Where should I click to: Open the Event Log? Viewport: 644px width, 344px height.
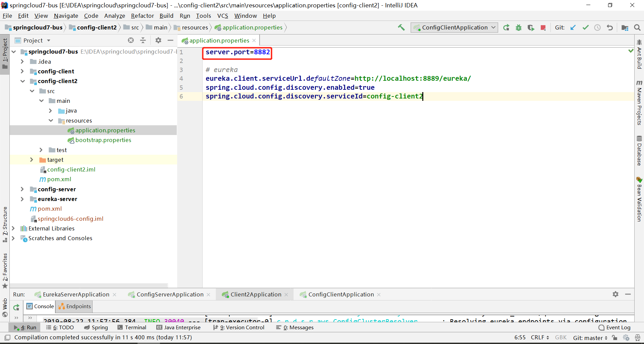point(614,327)
